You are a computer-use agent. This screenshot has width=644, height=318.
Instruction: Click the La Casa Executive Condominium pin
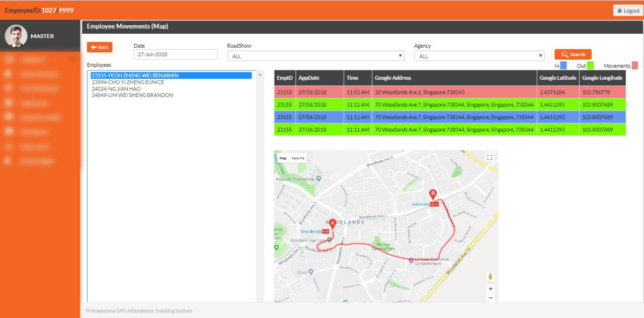click(412, 260)
